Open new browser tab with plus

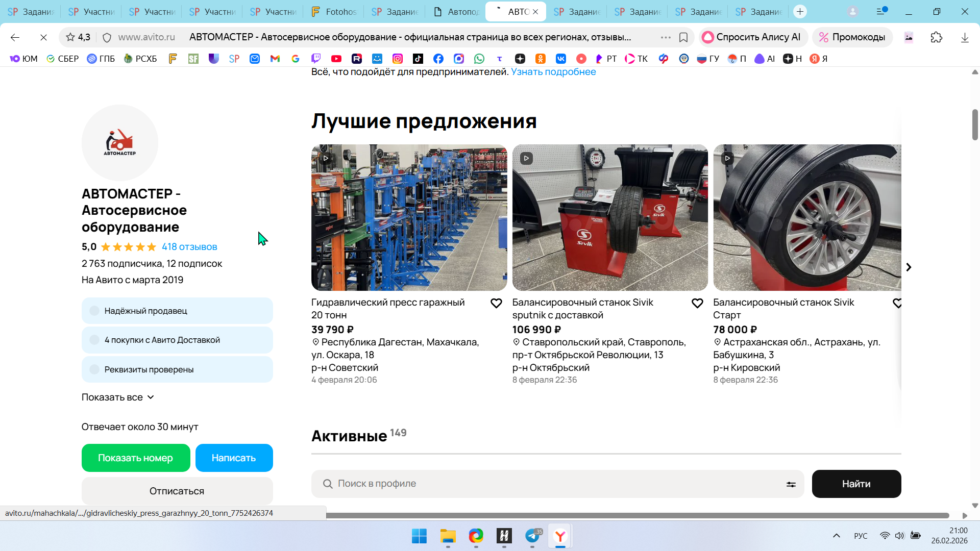(800, 11)
